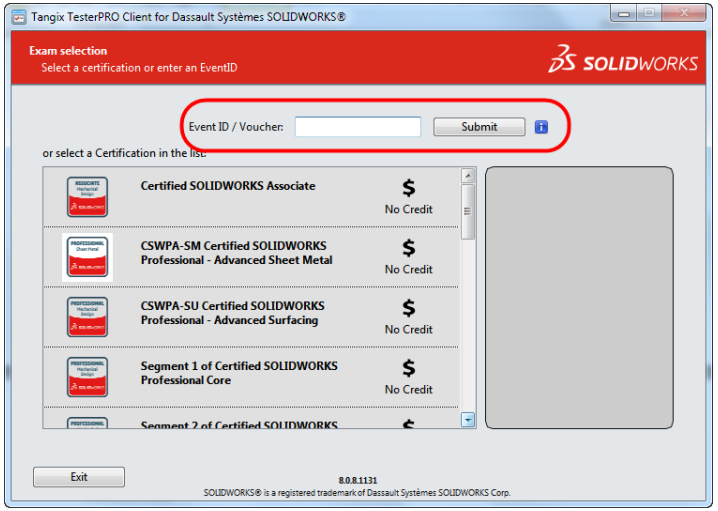Choose CSWPA-SM Advanced Sheet Metal title
Viewport: 718px width, 511px height.
point(237,253)
